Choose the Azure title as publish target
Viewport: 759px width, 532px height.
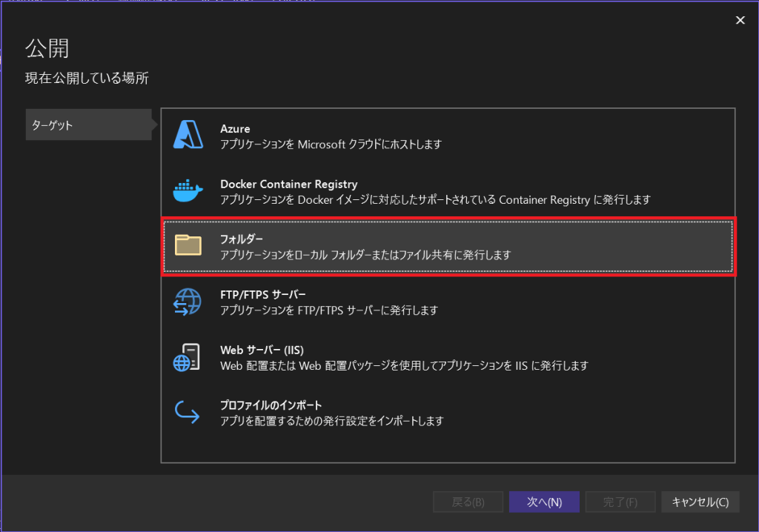pyautogui.click(x=235, y=129)
